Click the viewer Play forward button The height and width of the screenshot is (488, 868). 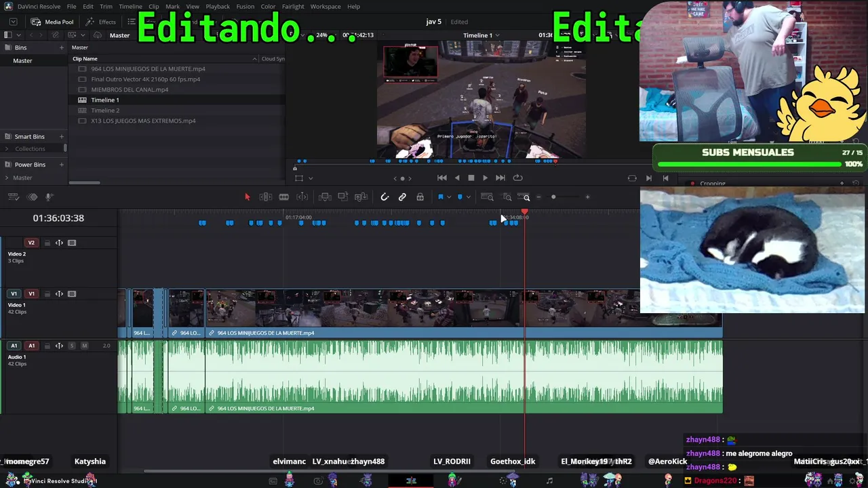coord(485,178)
